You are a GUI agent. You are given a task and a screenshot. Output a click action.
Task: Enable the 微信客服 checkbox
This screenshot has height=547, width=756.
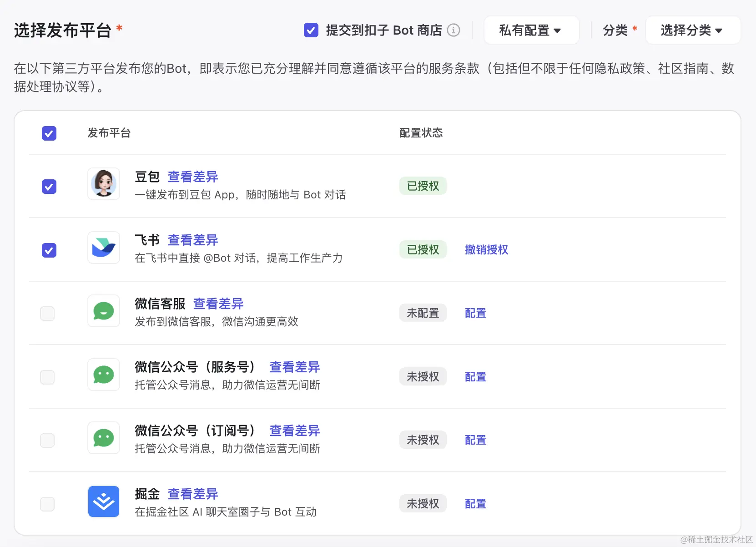47,313
